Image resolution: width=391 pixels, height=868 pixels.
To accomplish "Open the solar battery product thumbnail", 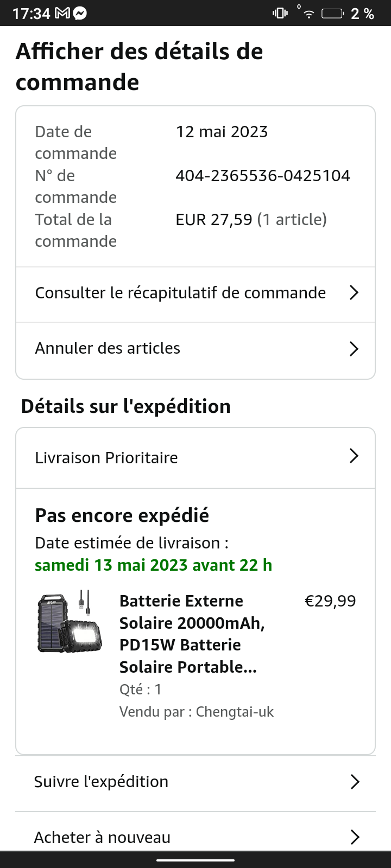I will [70, 621].
